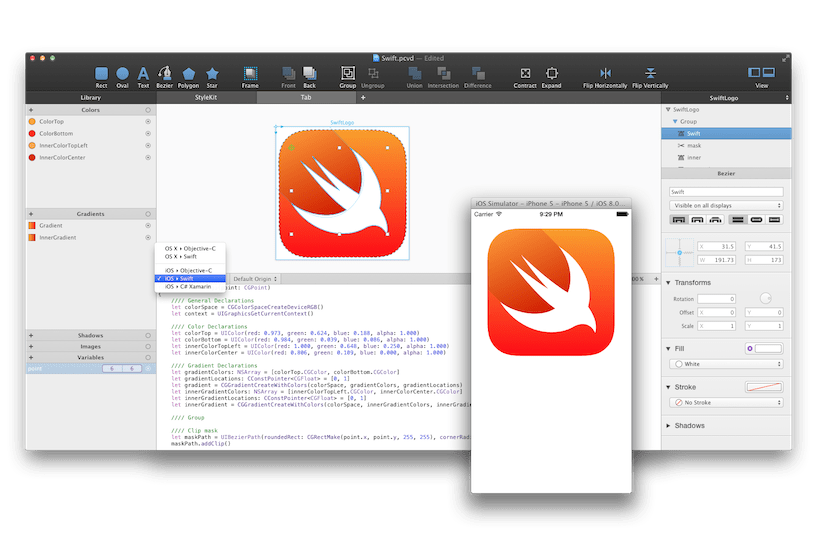823x550 pixels.
Task: Select the middle segment of the left button group
Action: [x=697, y=220]
